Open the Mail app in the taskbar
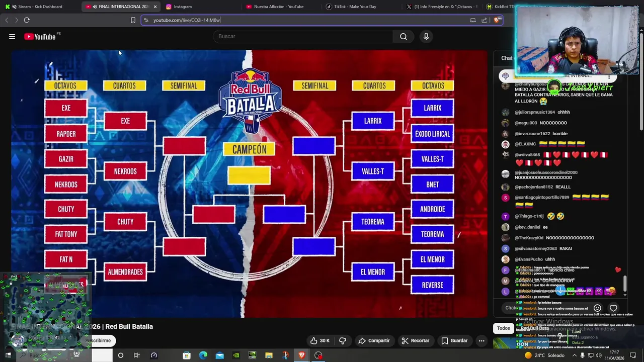 click(220, 355)
